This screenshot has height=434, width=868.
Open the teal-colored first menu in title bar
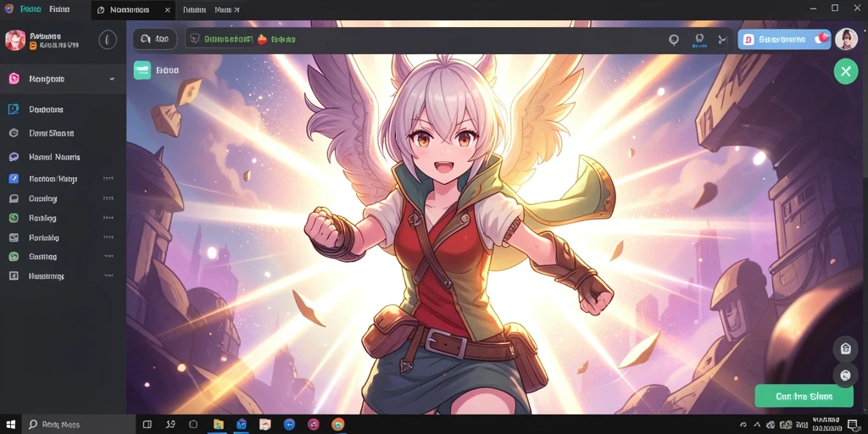[x=30, y=9]
